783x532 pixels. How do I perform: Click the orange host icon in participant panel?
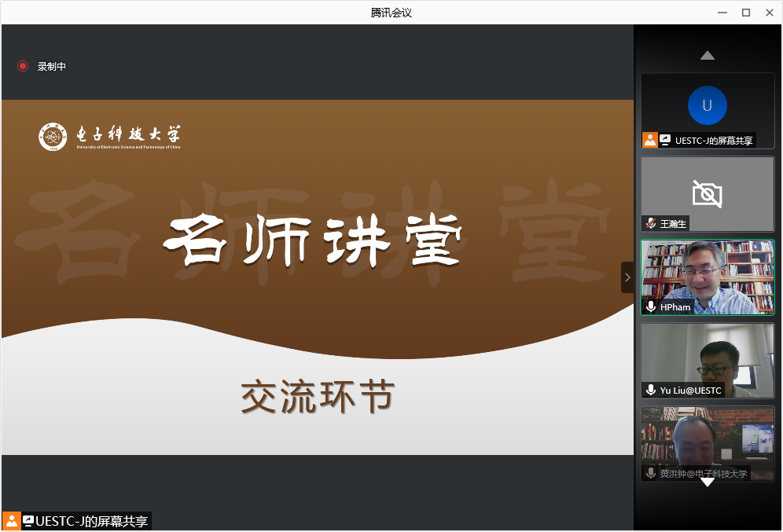[x=650, y=140]
